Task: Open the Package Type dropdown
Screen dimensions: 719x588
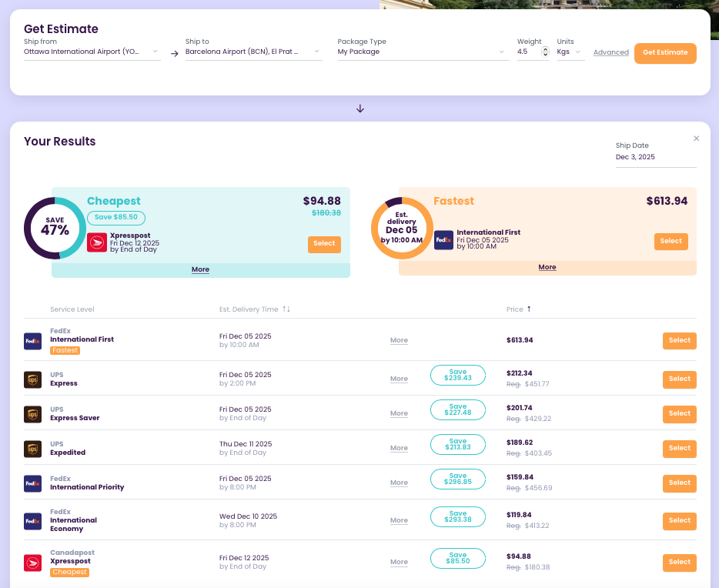Action: coord(421,52)
